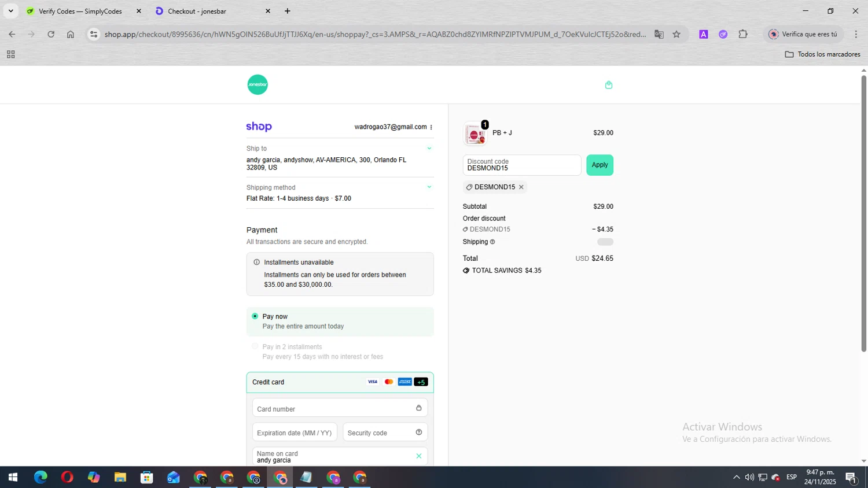Image resolution: width=868 pixels, height=488 pixels.
Task: Open the translate page icon
Action: point(659,34)
